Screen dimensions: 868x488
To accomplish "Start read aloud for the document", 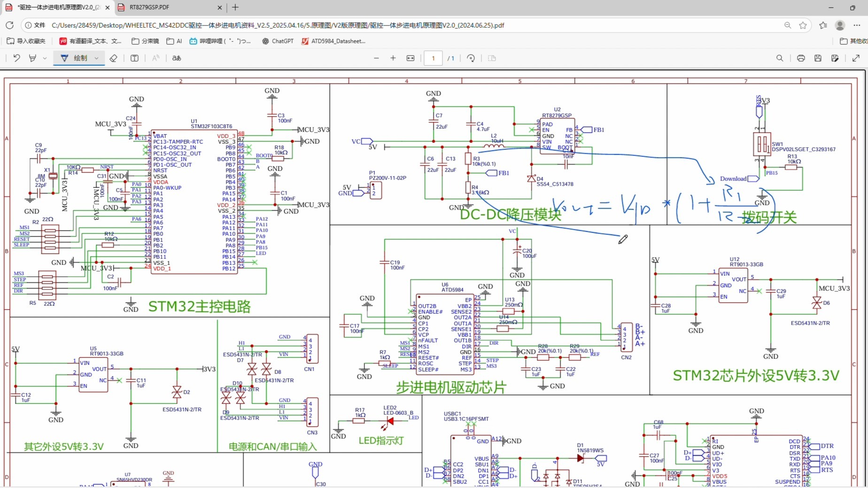I will click(x=155, y=58).
